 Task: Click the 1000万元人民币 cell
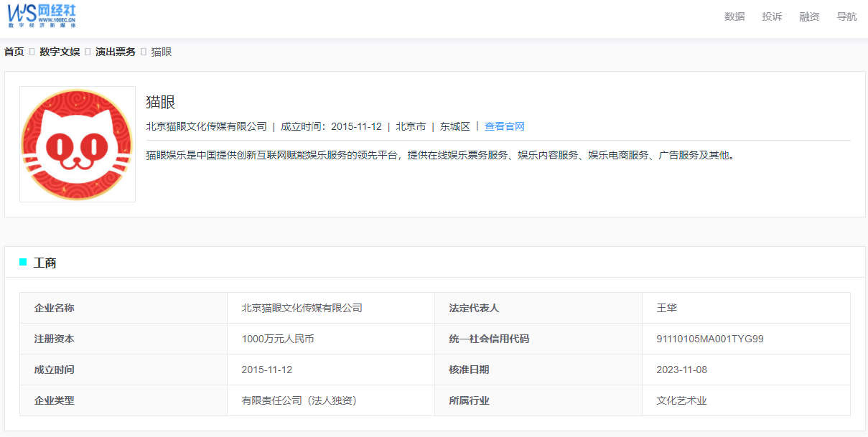pyautogui.click(x=278, y=339)
